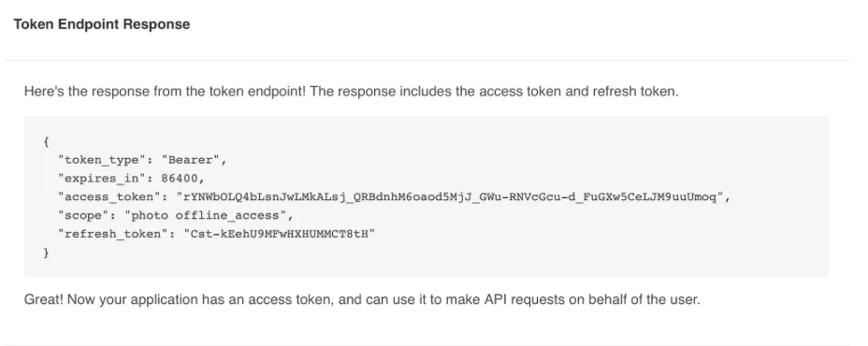The image size is (868, 346).
Task: Click the Token Endpoint Response heading
Action: (102, 24)
